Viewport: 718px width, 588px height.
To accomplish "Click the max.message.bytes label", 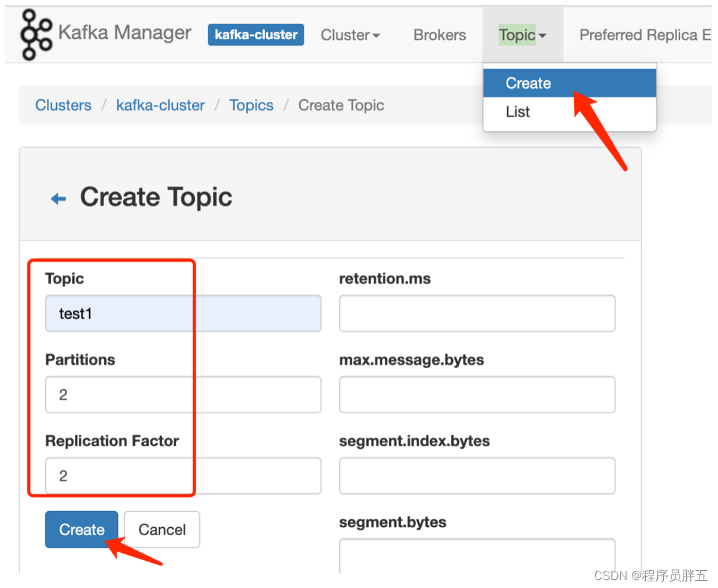I will point(411,360).
